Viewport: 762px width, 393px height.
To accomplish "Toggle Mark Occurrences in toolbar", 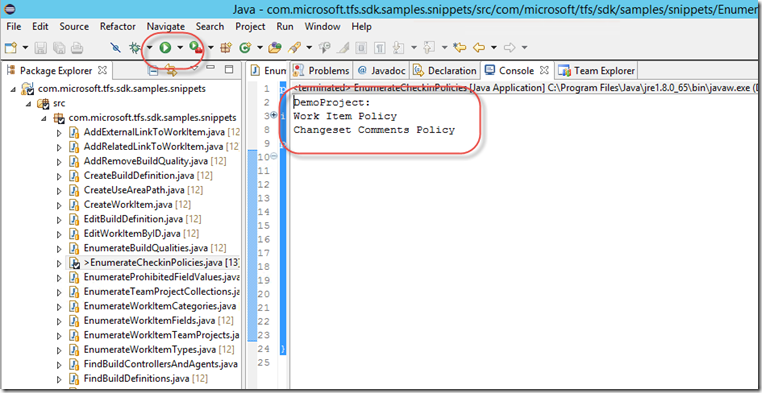I will (343, 48).
